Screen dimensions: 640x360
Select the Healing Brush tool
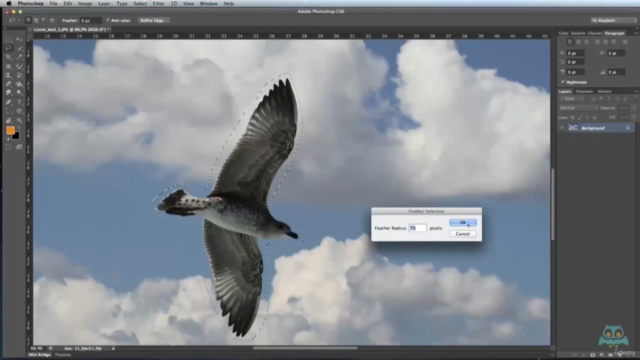8,67
